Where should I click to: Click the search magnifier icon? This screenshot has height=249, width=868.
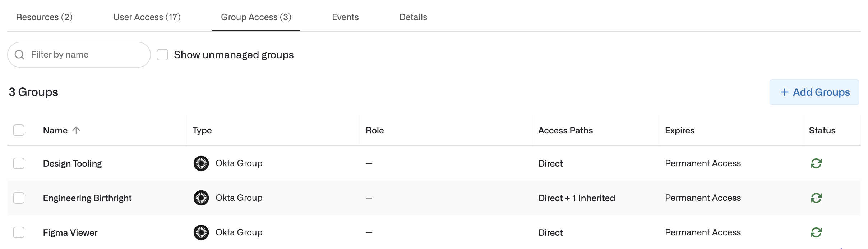coord(19,55)
